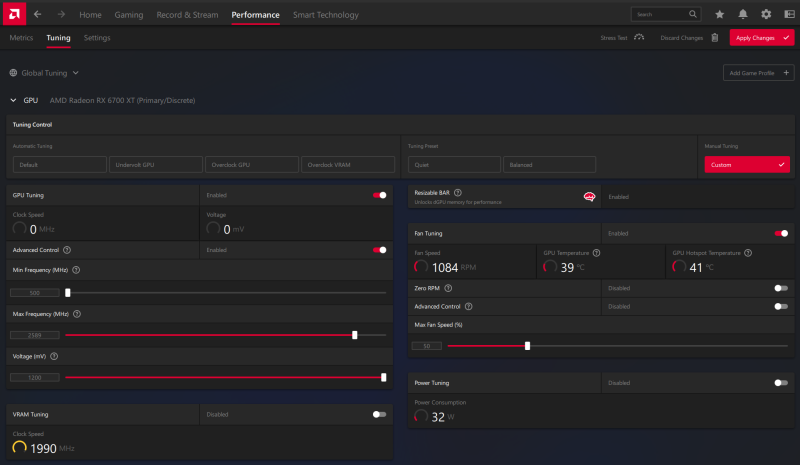Open help for GPU Hotspot Temperature
800x465 pixels.
tap(748, 253)
